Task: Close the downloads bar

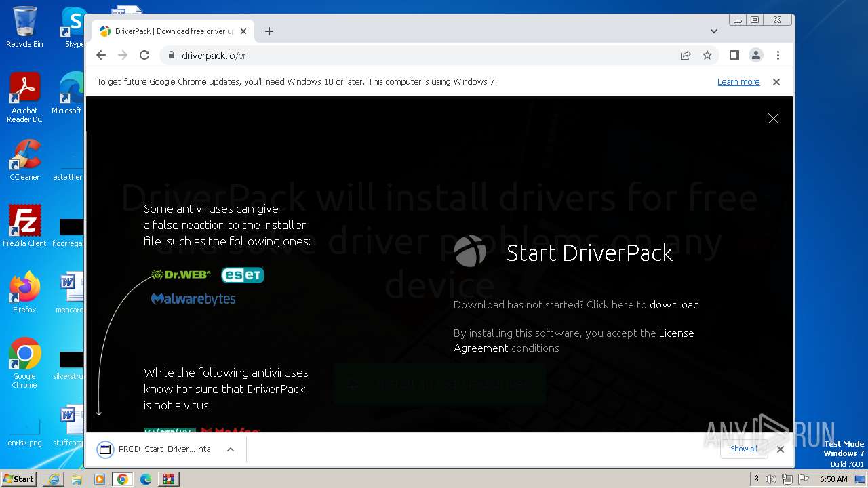Action: click(781, 449)
